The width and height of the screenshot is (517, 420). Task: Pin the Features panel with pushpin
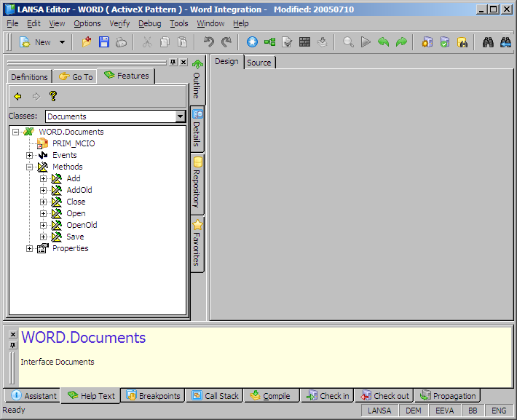(x=173, y=63)
